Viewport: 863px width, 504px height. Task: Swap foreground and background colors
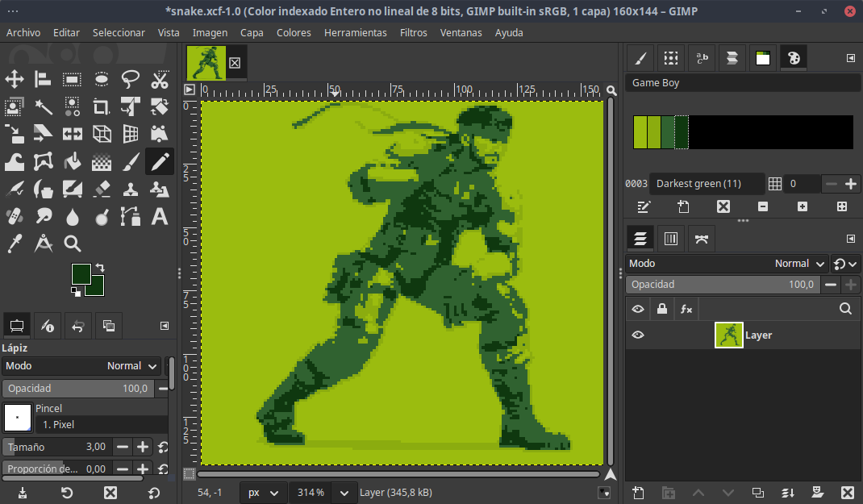pos(100,267)
